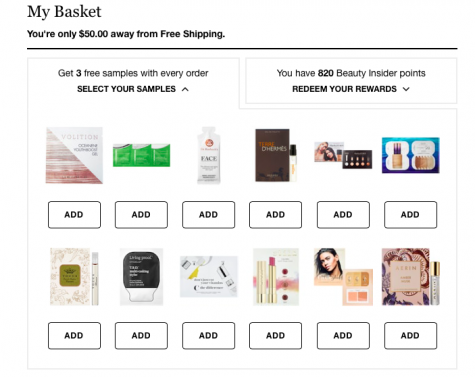This screenshot has width=475, height=377.
Task: Click the AERIN perfume sample image
Action: [x=411, y=277]
